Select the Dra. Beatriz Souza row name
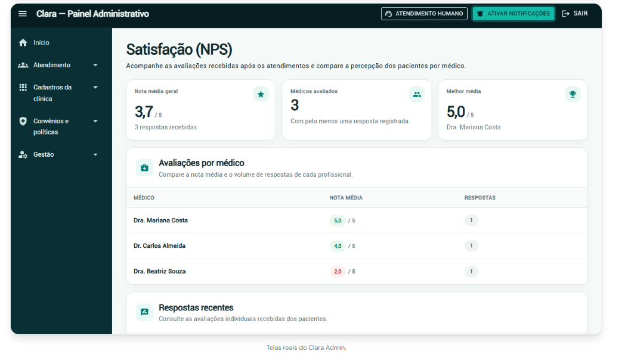 coord(159,271)
